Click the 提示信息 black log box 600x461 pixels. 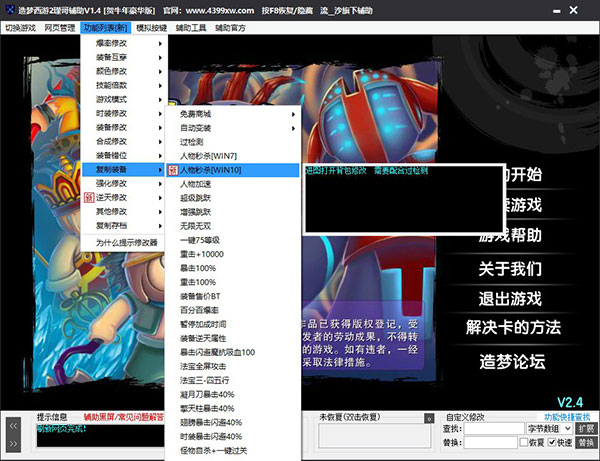tap(100, 435)
